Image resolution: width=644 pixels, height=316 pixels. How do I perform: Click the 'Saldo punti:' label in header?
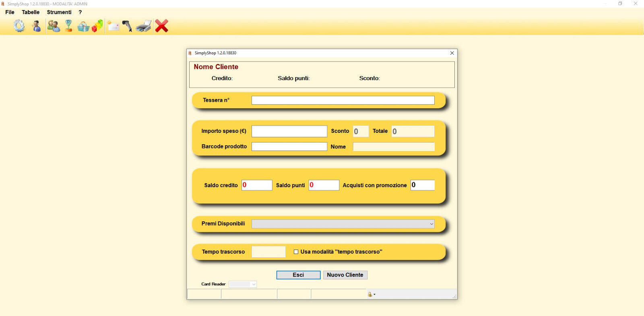coord(294,78)
